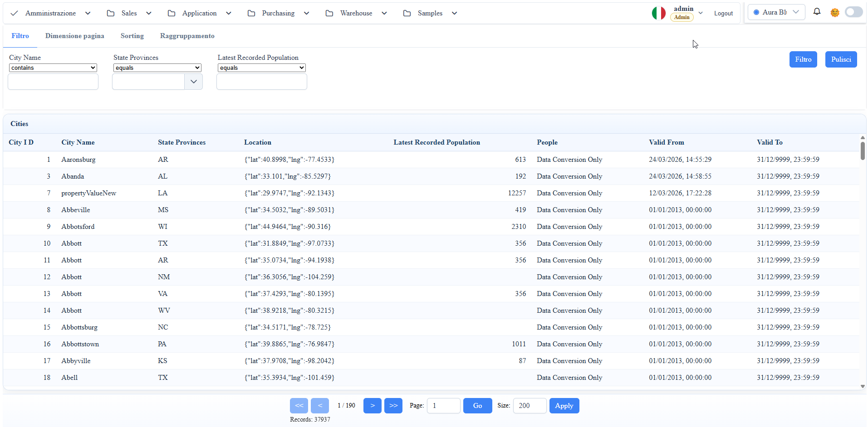Open the notifications bell
The image size is (868, 427).
pos(817,12)
